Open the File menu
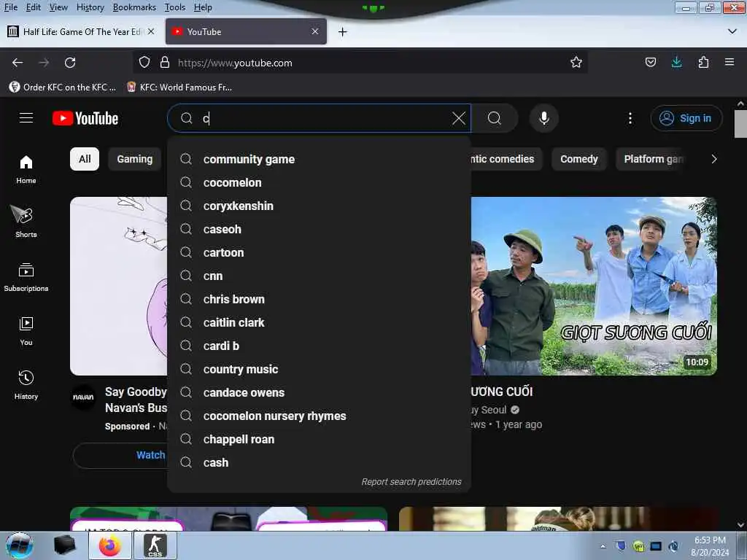Screen dimensions: 747x560 [x=10, y=7]
